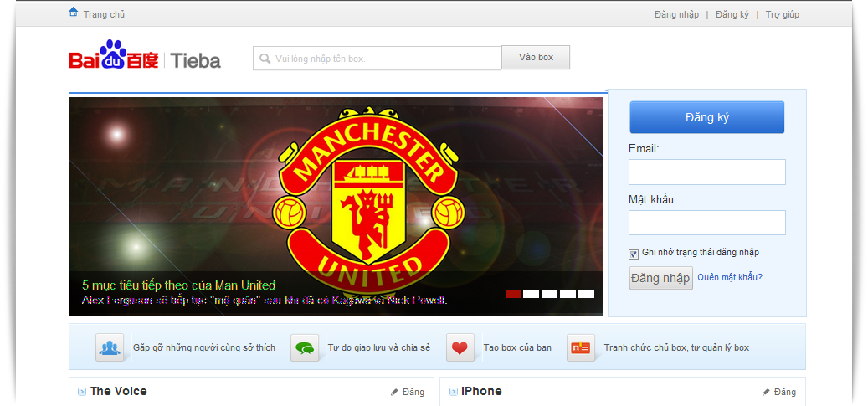Viewport: 868px width, 406px height.
Task: Click the chat bubbles icon for Tự do giao lưu
Action: 305,348
